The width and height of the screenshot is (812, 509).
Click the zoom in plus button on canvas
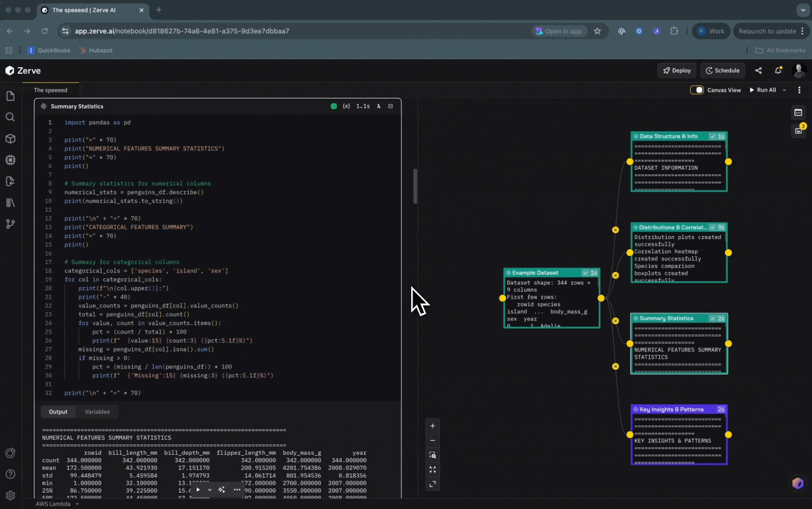coord(432,426)
